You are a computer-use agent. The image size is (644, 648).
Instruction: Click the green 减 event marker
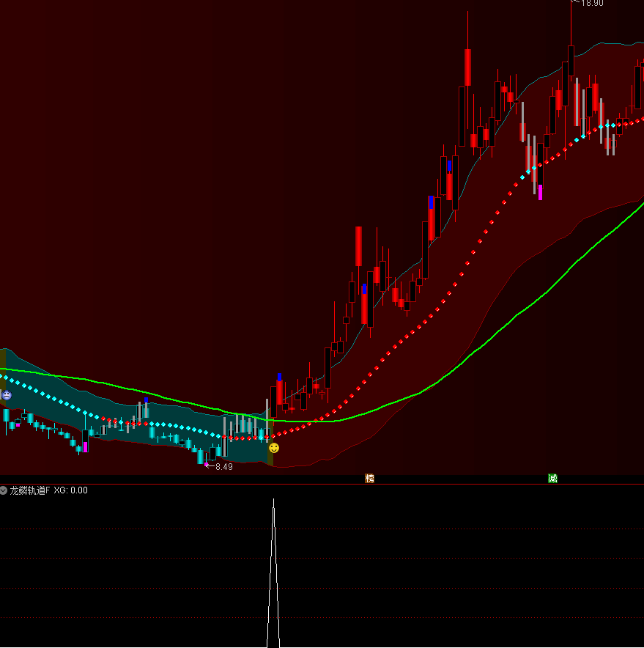click(552, 479)
